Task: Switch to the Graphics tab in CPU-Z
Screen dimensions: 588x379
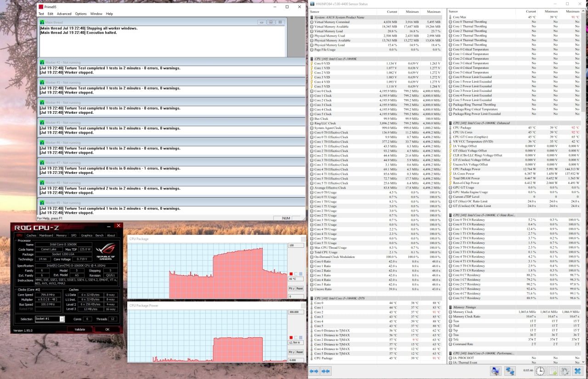Action: [87, 235]
